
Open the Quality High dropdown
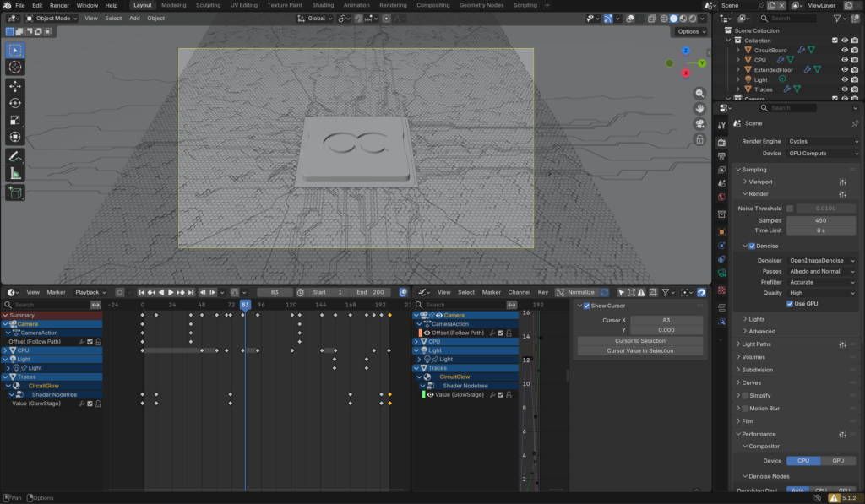pos(821,293)
